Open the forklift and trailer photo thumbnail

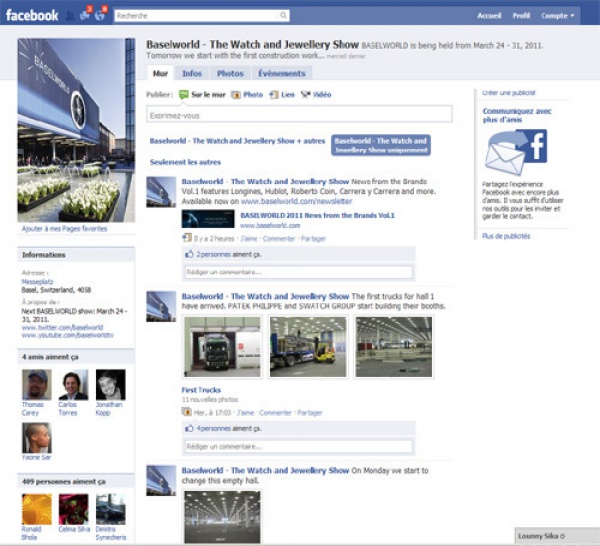[x=308, y=347]
